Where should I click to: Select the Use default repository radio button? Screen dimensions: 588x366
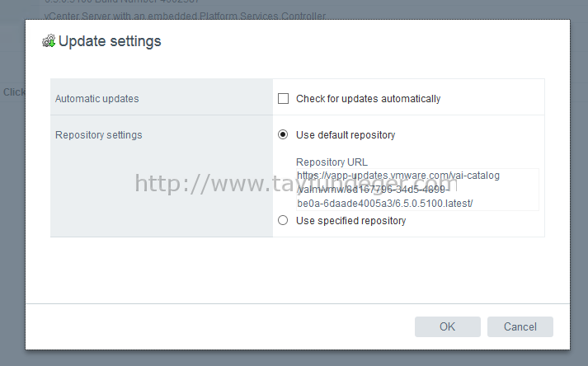(283, 134)
